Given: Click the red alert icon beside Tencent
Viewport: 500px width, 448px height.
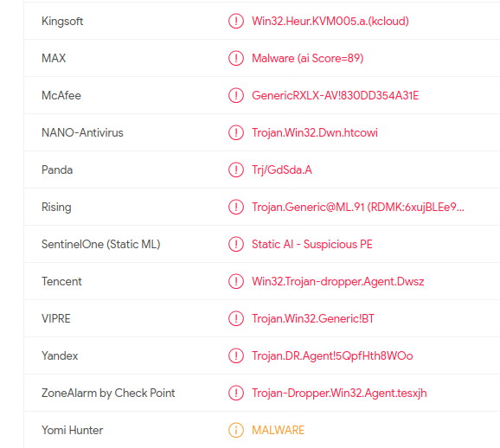Looking at the screenshot, I should pyautogui.click(x=236, y=282).
